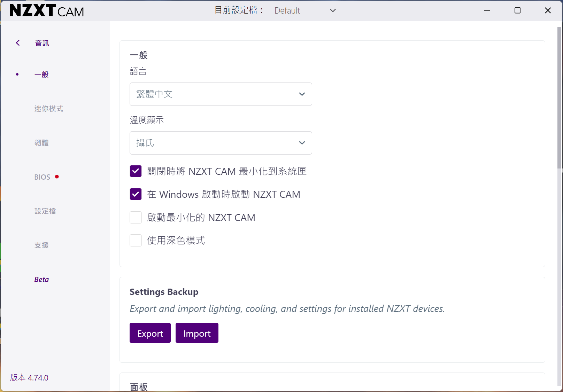563x392 pixels.
Task: Click the vertical scrollbar thumb
Action: [x=560, y=97]
